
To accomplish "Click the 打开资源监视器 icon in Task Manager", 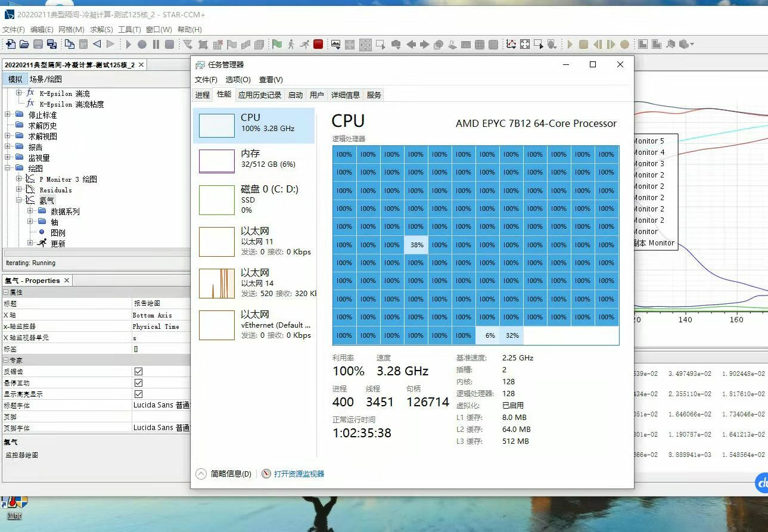I will (266, 474).
